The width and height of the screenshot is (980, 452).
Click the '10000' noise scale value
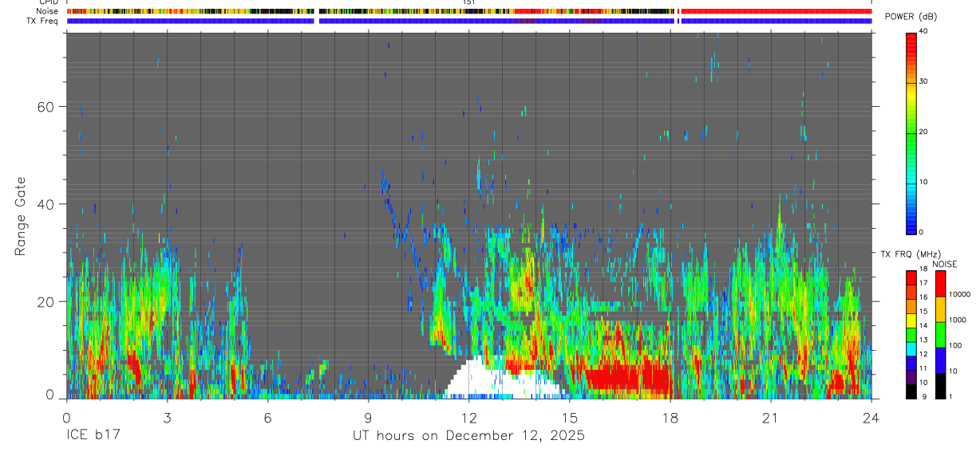[958, 294]
